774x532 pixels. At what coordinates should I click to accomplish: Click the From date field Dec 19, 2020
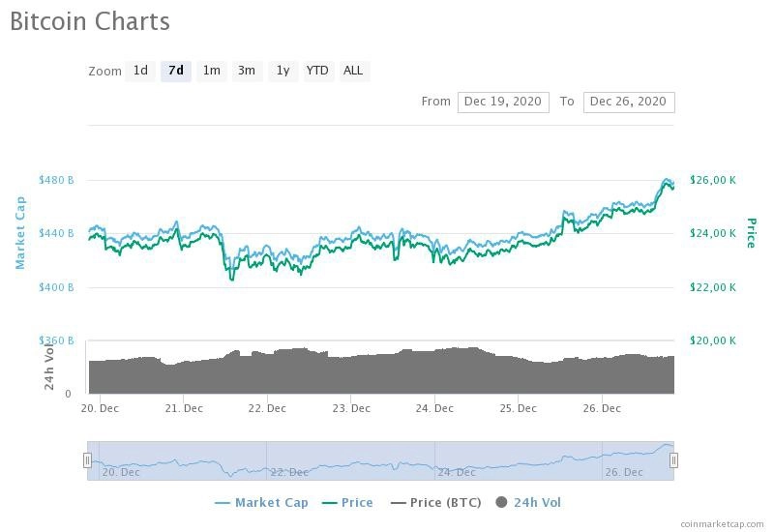click(x=503, y=103)
